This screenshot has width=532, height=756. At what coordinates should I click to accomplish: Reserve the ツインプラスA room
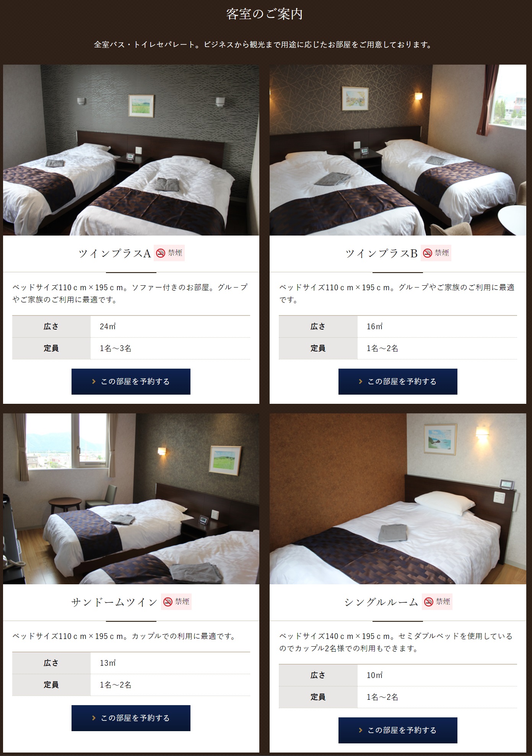[x=131, y=382]
